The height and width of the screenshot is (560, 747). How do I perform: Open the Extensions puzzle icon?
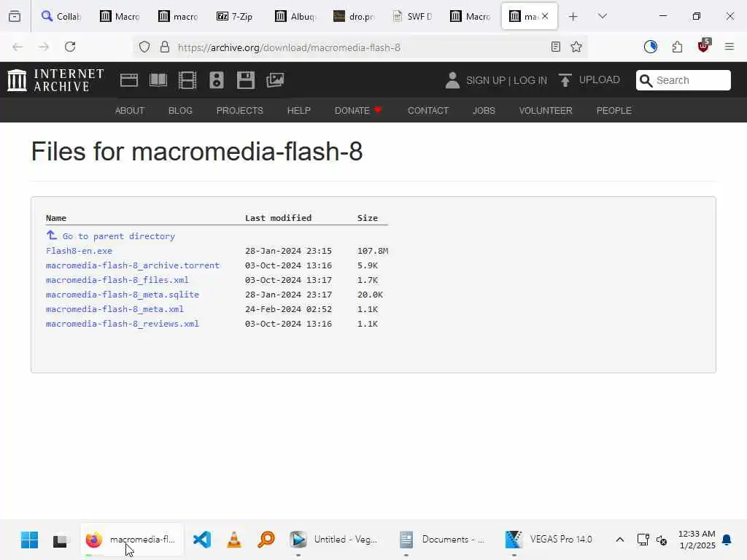tap(677, 47)
